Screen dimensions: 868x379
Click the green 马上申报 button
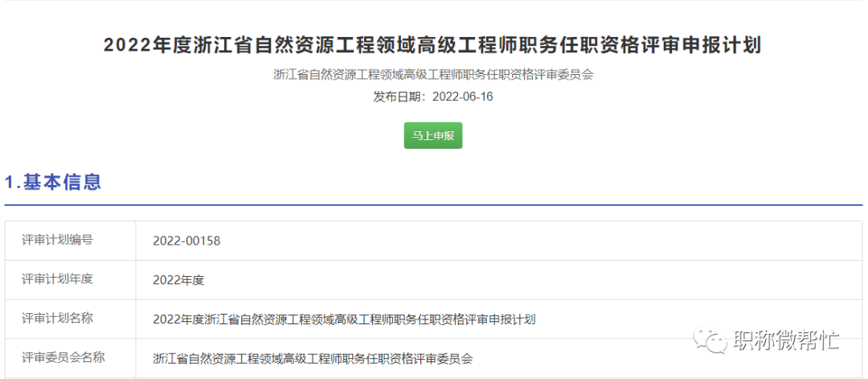tap(433, 136)
